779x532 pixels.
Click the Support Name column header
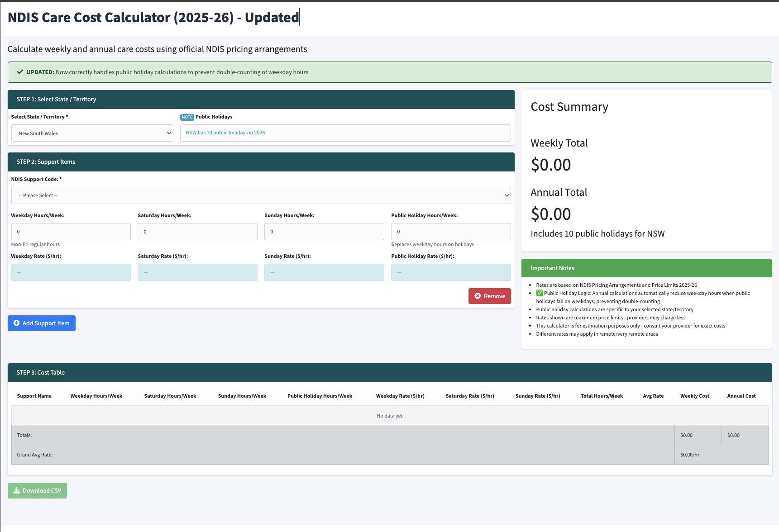pos(34,396)
